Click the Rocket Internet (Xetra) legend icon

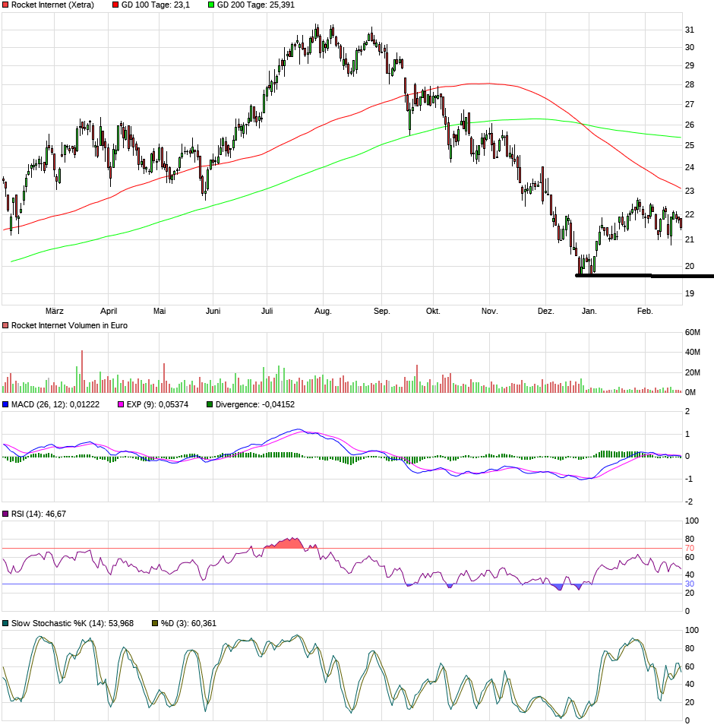click(x=7, y=5)
